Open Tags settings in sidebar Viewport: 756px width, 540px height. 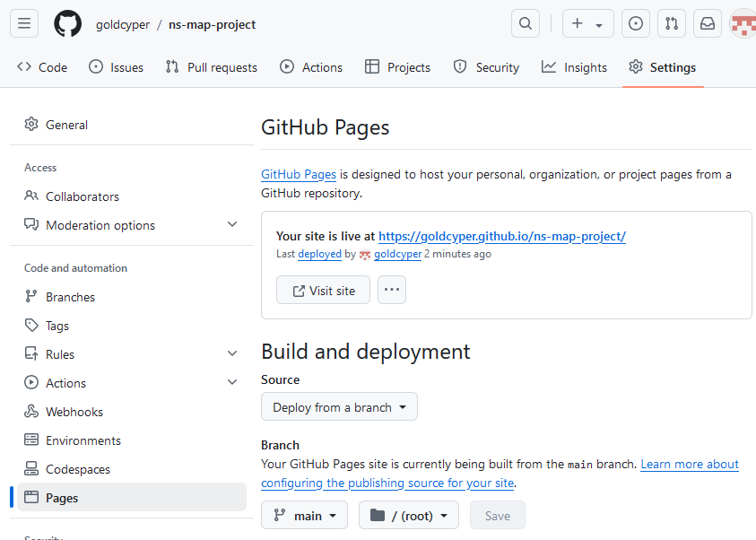[132, 326]
